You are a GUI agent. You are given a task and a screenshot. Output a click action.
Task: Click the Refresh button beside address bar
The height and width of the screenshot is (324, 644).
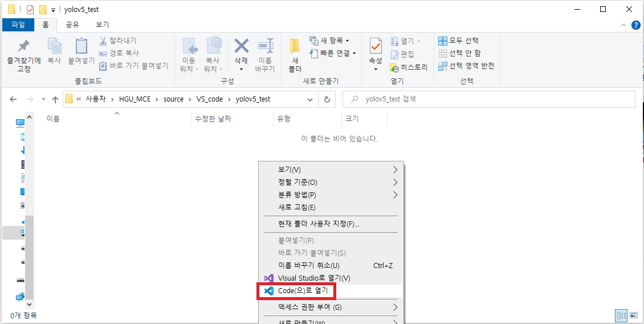click(327, 99)
